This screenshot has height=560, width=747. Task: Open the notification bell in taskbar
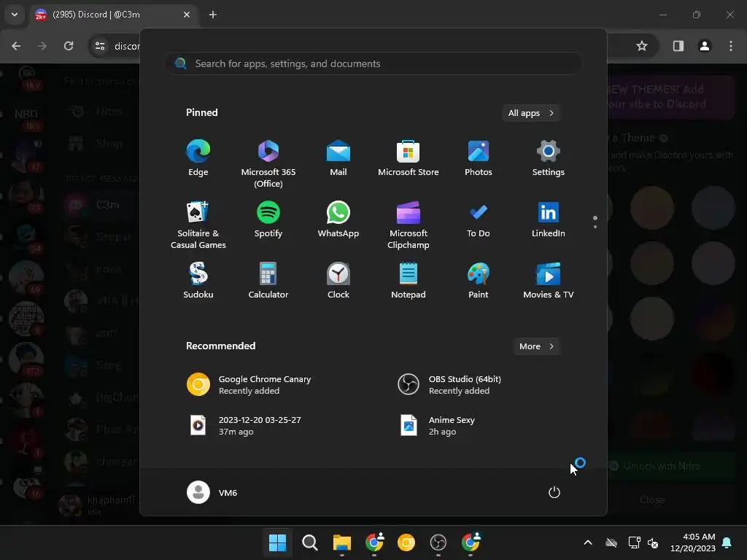(727, 542)
